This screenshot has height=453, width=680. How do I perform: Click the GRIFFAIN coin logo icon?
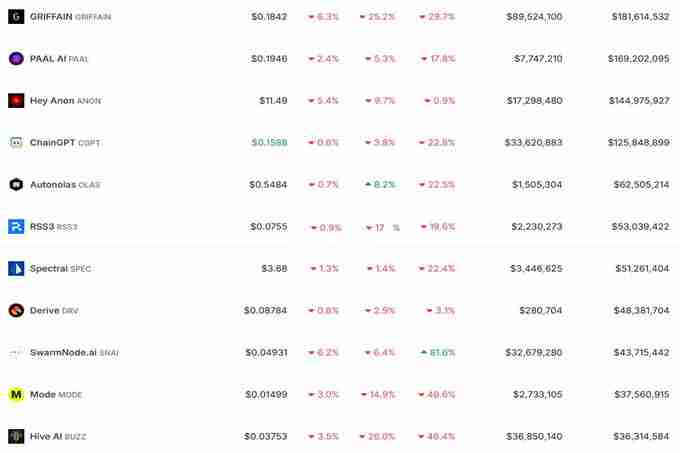(x=16, y=17)
